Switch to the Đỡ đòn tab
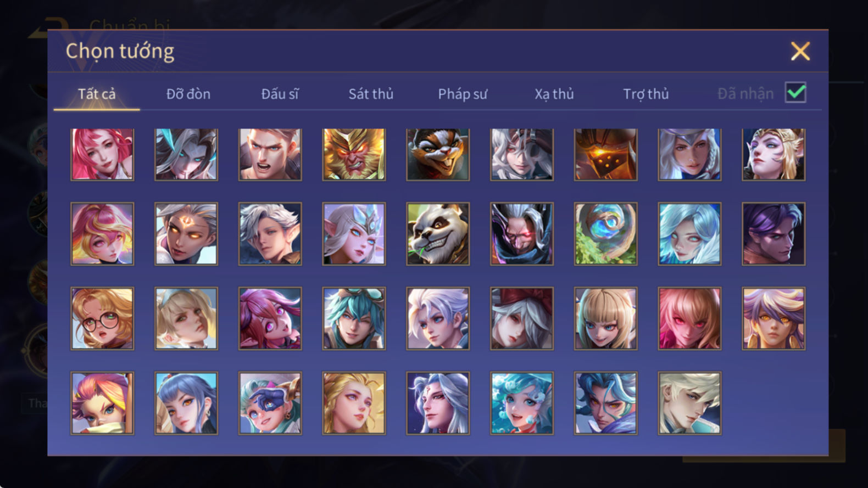 pos(188,94)
